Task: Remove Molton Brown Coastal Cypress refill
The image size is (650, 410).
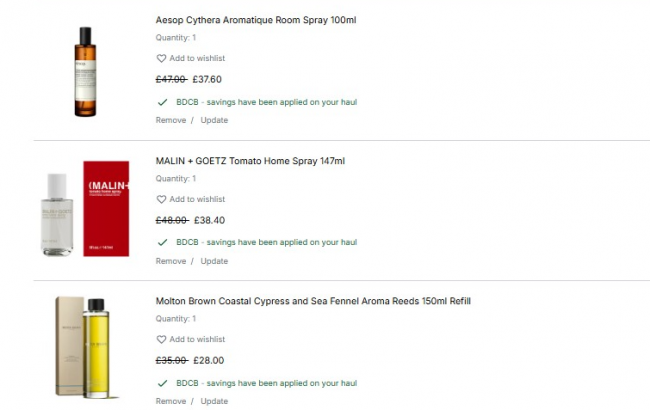Action: tap(171, 401)
